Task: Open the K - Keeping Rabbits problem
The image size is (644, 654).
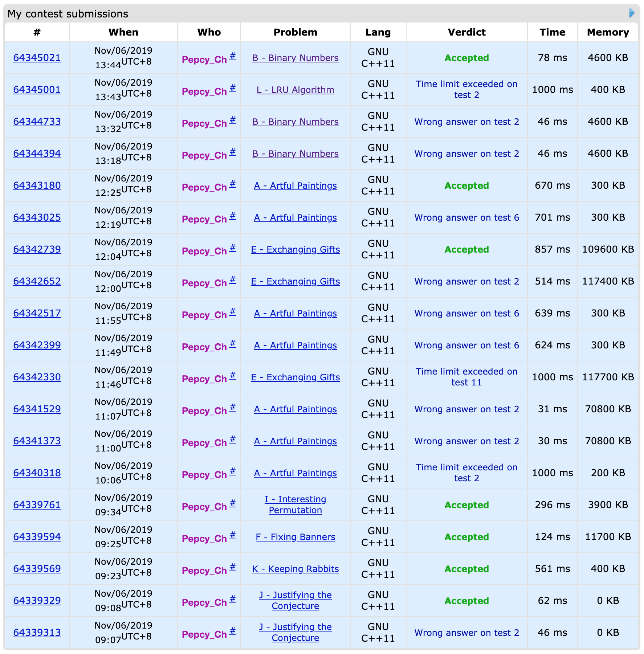Action: tap(295, 569)
